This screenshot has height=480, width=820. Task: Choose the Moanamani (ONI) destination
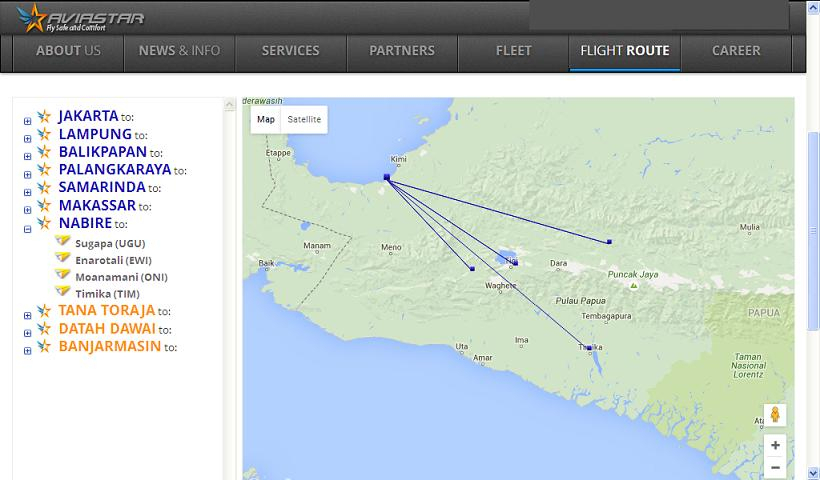[x=121, y=277]
